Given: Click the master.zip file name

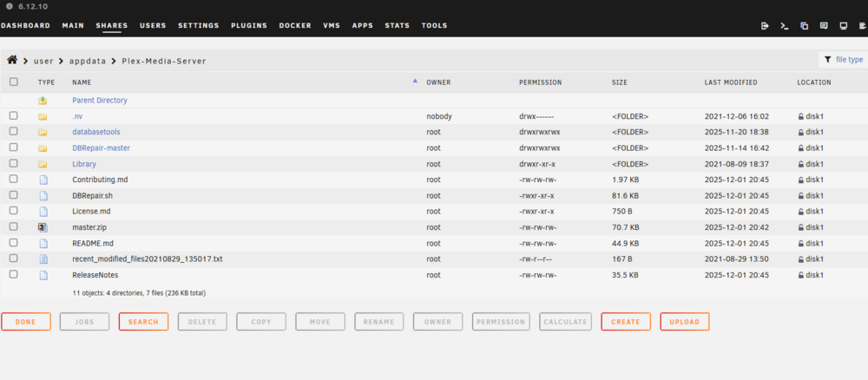Looking at the screenshot, I should point(89,227).
